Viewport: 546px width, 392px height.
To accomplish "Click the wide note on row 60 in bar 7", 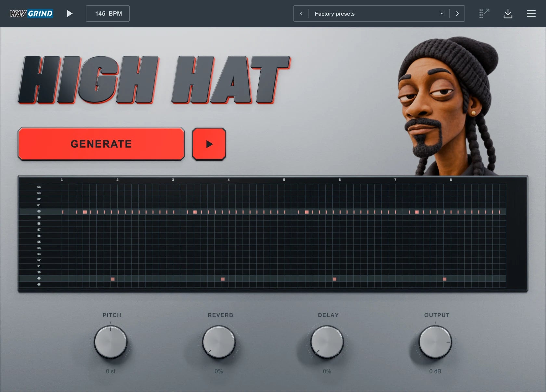I will pos(417,212).
